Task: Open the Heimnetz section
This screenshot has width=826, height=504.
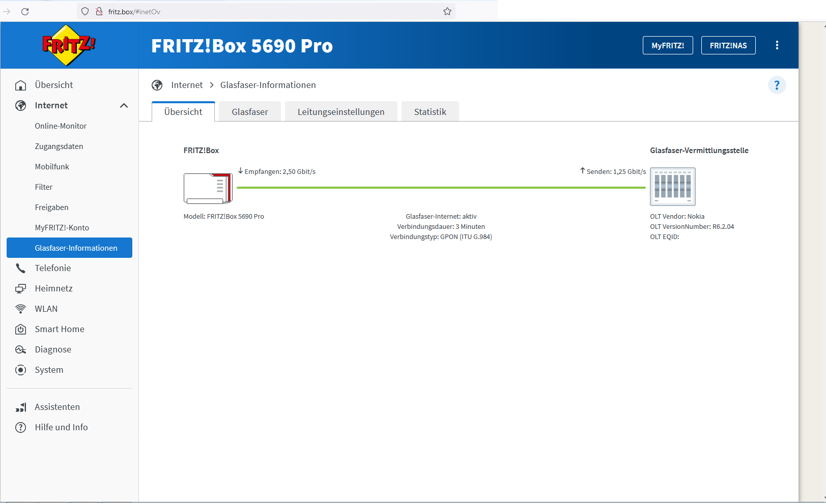Action: coord(54,288)
